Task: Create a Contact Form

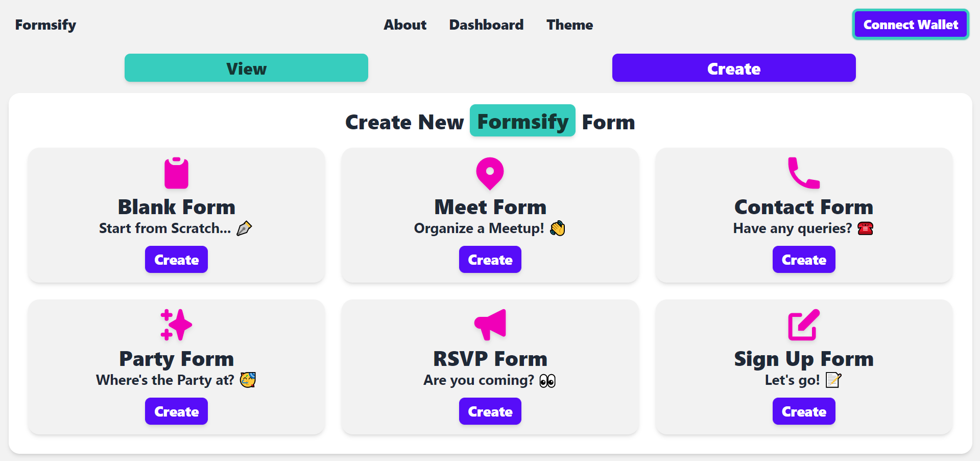Action: 804,260
